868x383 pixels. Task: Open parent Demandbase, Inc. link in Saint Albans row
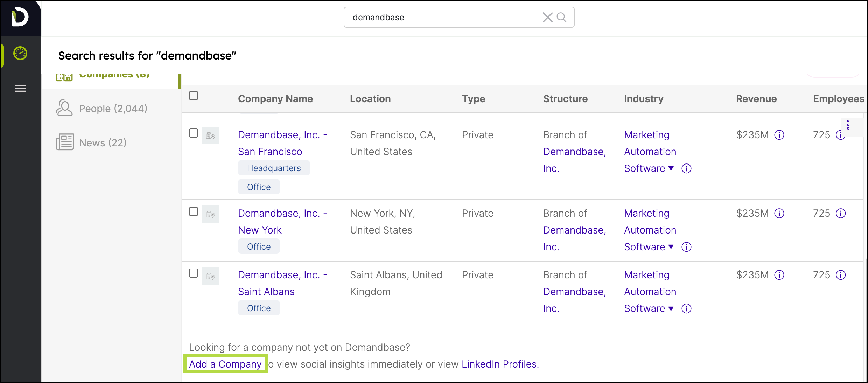(x=575, y=300)
